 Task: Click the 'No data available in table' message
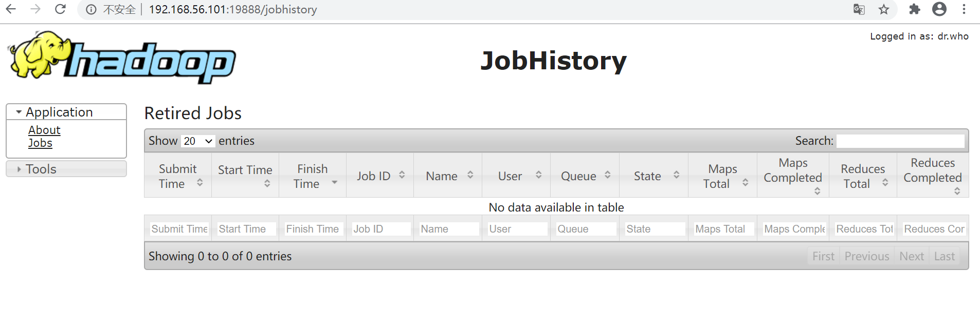pos(556,207)
